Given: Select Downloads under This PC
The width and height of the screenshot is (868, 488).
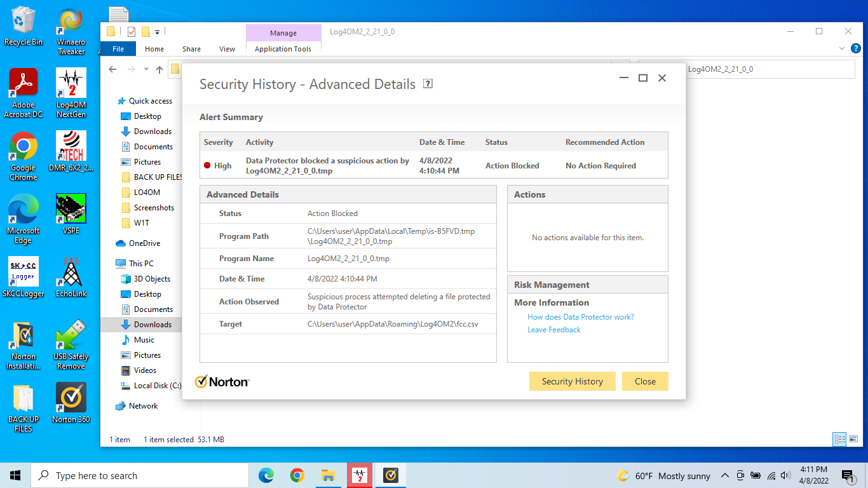Looking at the screenshot, I should point(152,325).
